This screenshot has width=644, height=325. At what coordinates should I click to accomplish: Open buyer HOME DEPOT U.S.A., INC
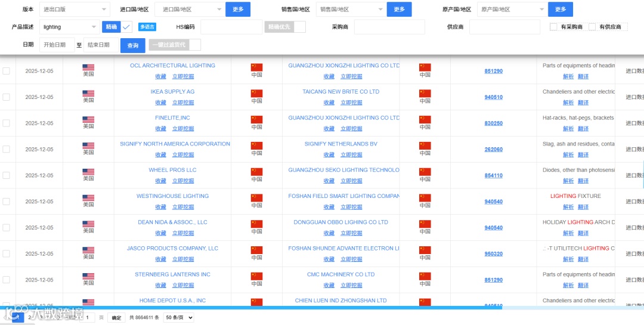172,301
